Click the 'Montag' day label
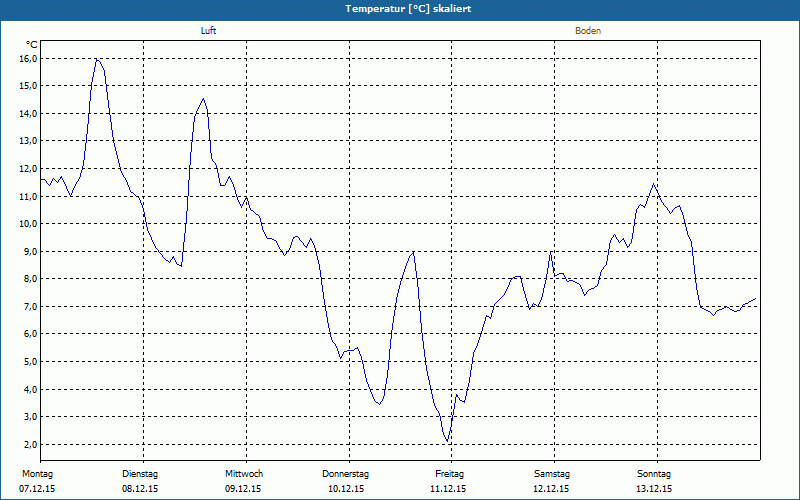The image size is (800, 500). click(x=37, y=474)
